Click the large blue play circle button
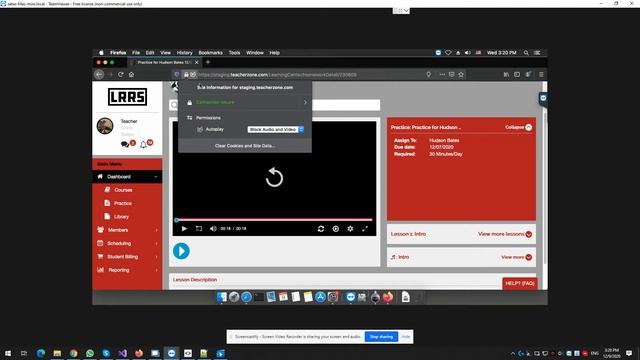 point(181,251)
